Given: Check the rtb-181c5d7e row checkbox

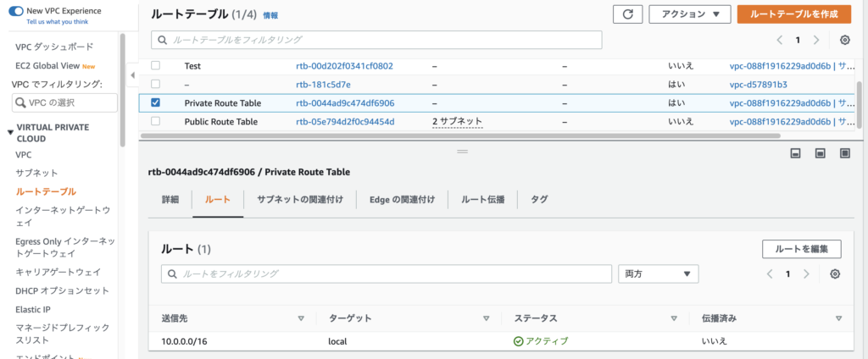Looking at the screenshot, I should point(156,84).
